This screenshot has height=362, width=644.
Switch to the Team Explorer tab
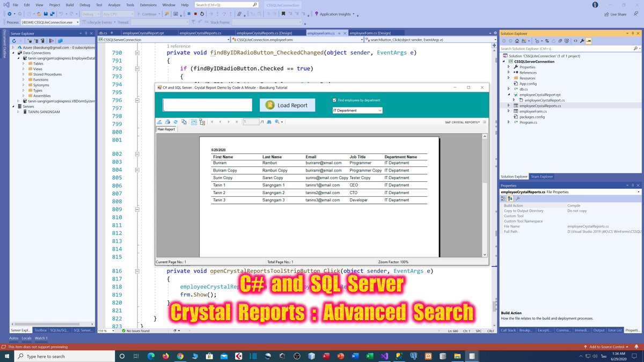pos(542,176)
